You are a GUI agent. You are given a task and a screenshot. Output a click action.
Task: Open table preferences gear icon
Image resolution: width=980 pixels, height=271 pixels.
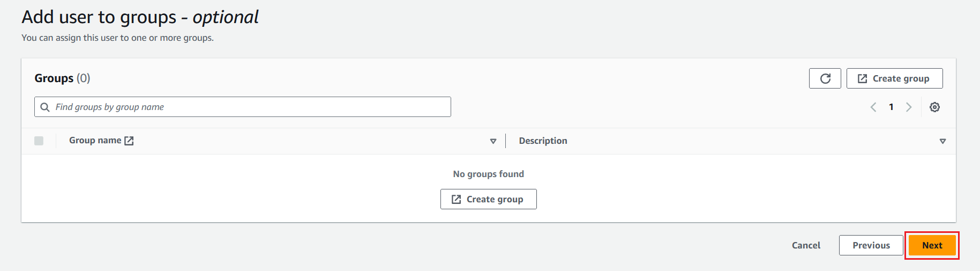click(x=934, y=107)
